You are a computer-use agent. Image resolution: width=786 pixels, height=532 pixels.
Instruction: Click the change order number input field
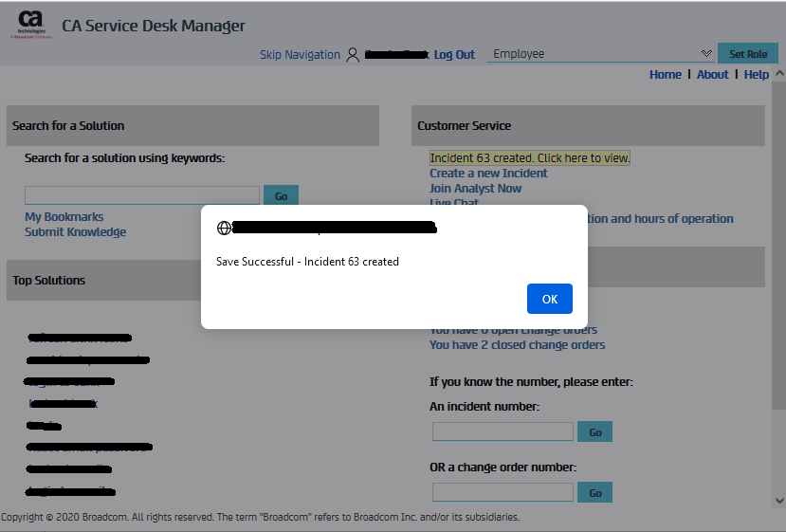pos(503,492)
